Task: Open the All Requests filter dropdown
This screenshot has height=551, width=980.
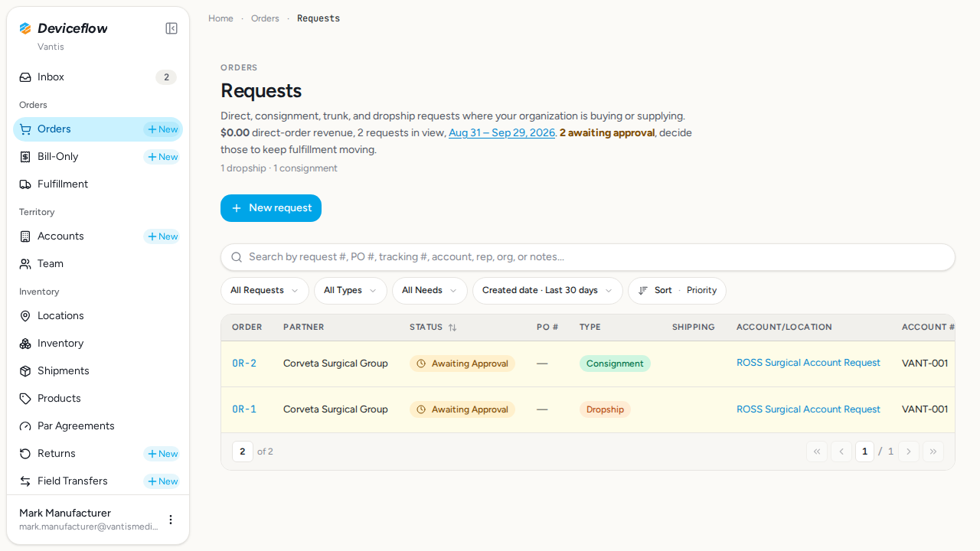Action: [x=265, y=291]
